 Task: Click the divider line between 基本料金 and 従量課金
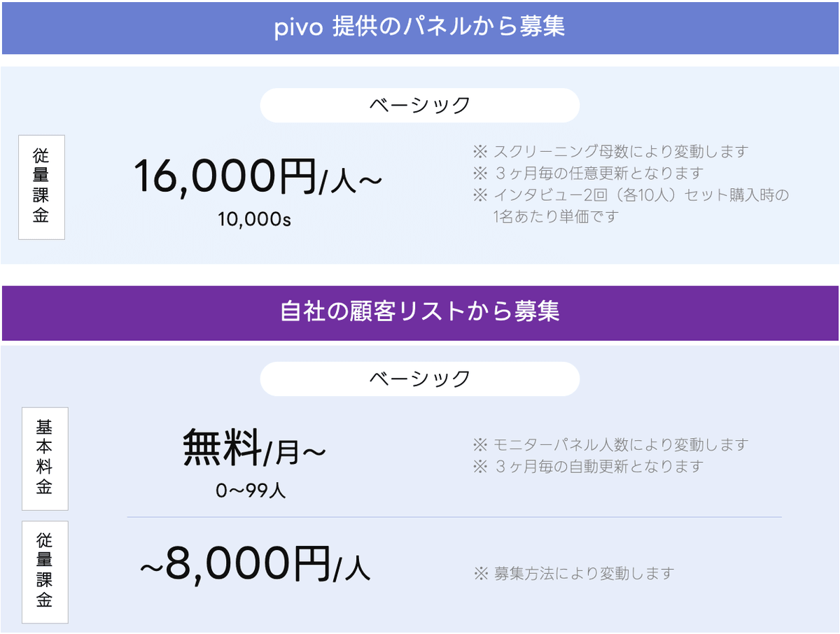[454, 517]
